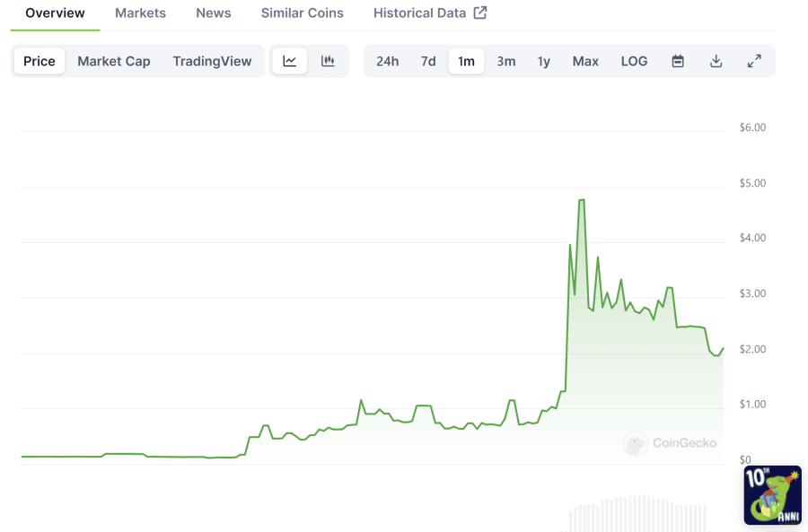The width and height of the screenshot is (808, 532).
Task: Enable LOG scale for the chart
Action: click(x=634, y=60)
